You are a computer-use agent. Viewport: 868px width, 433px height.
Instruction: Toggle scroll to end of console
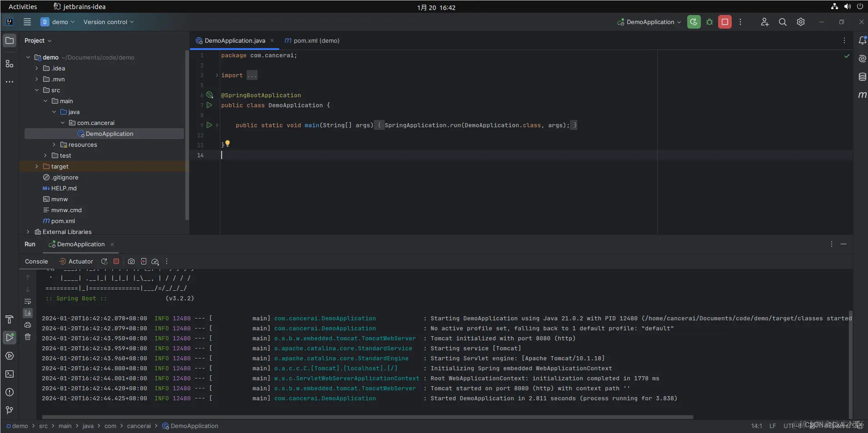28,313
